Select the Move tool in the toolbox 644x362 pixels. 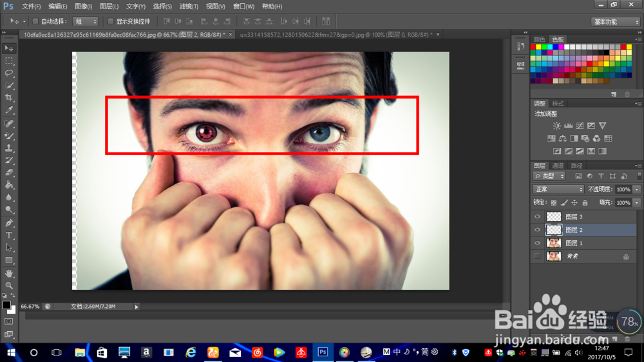(9, 48)
